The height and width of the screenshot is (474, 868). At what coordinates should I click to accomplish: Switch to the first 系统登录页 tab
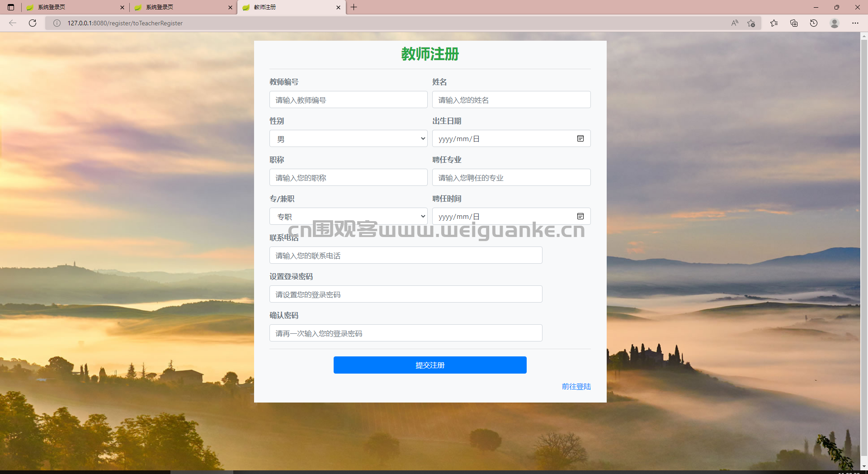(x=75, y=7)
